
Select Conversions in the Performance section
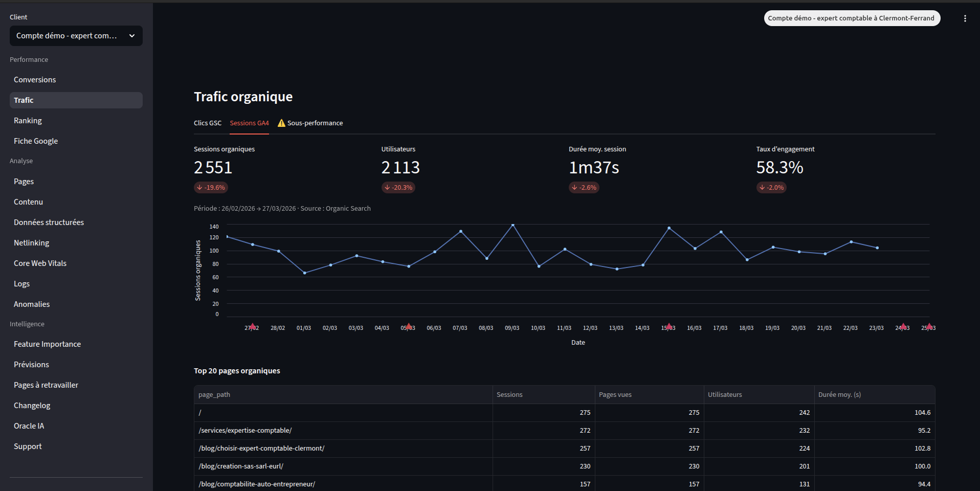pyautogui.click(x=35, y=79)
